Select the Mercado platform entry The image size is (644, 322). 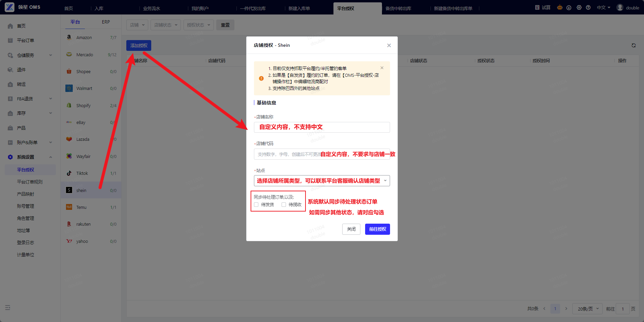pyautogui.click(x=91, y=55)
